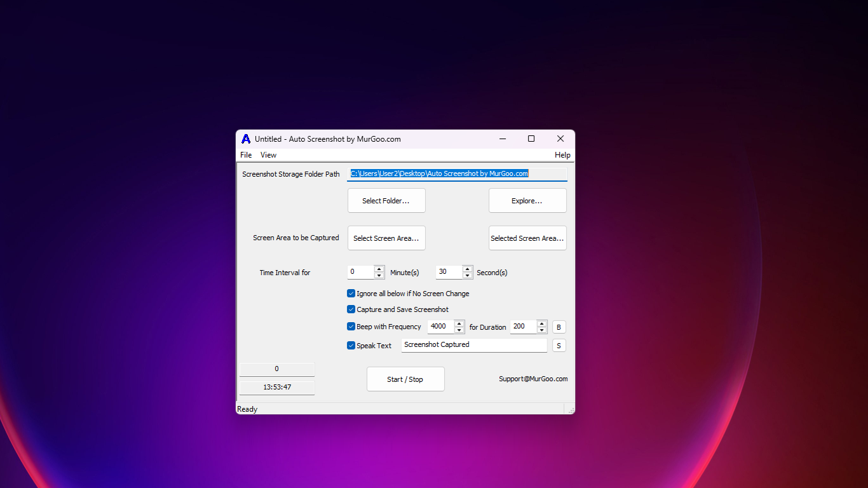Disable 'Capture and Save Screenshot' option
868x488 pixels.
[x=351, y=309]
